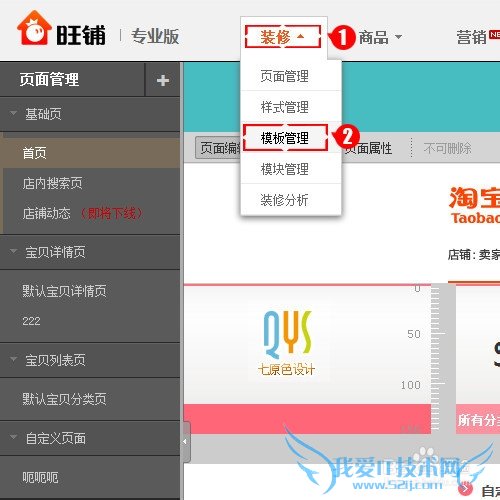Click the 旺铺 house logo icon
The width and height of the screenshot is (500, 500).
click(x=34, y=28)
